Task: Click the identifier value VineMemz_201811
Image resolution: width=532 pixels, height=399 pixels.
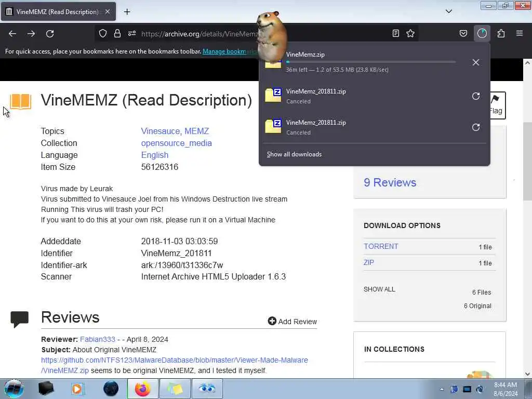Action: (177, 254)
